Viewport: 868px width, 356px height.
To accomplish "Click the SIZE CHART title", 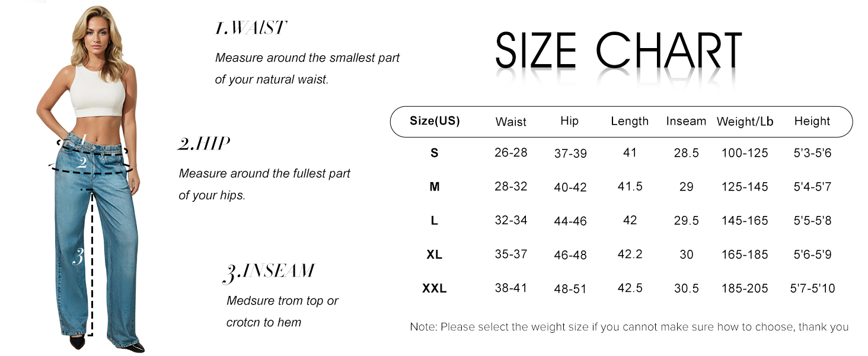I will 618,50.
